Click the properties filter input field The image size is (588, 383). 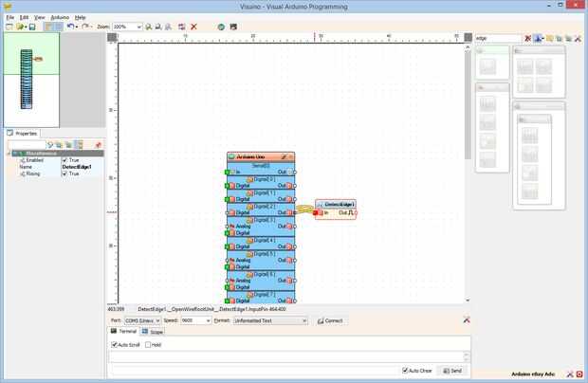tap(27, 145)
